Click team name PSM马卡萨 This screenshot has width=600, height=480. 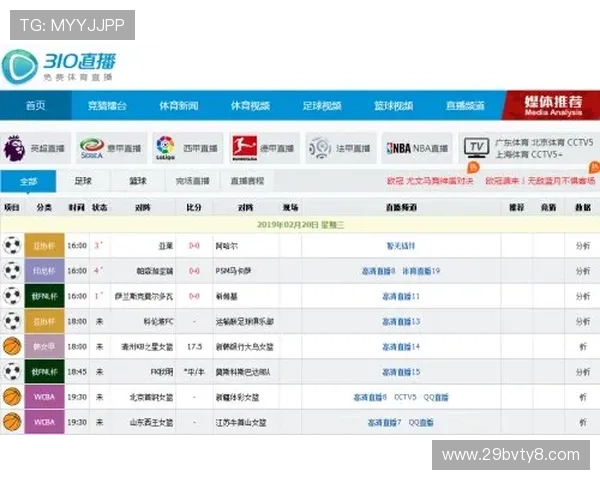[x=233, y=271]
